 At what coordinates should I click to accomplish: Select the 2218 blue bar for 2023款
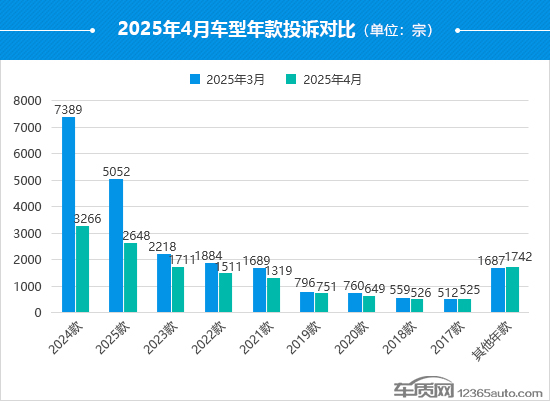click(164, 283)
